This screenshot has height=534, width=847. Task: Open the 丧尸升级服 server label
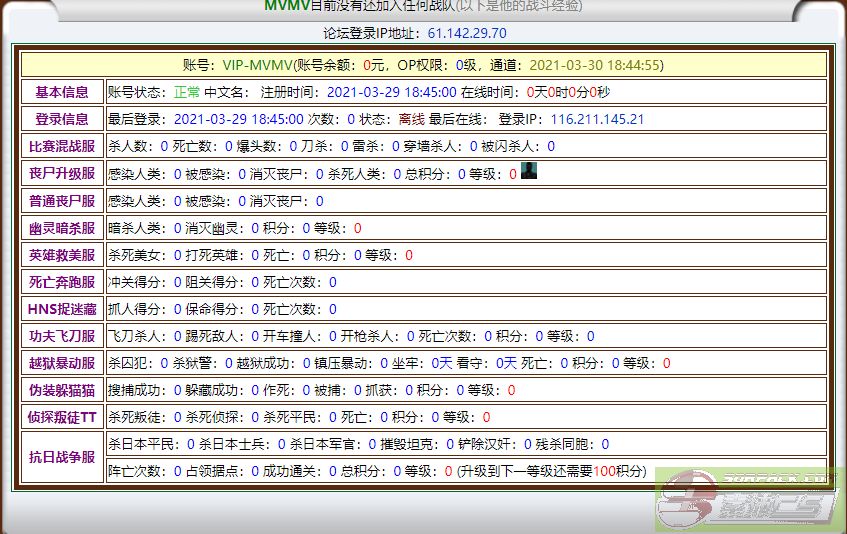62,174
